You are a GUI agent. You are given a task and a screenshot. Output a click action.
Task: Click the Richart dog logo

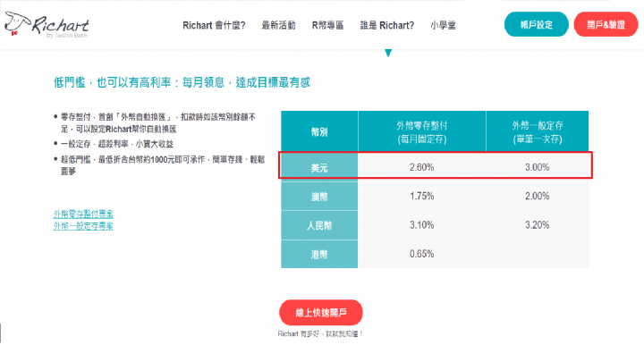pyautogui.click(x=47, y=25)
